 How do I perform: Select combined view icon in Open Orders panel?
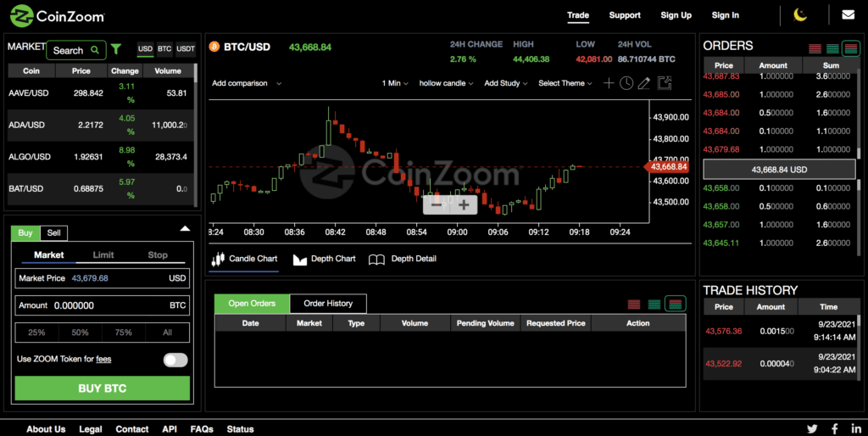pos(675,304)
